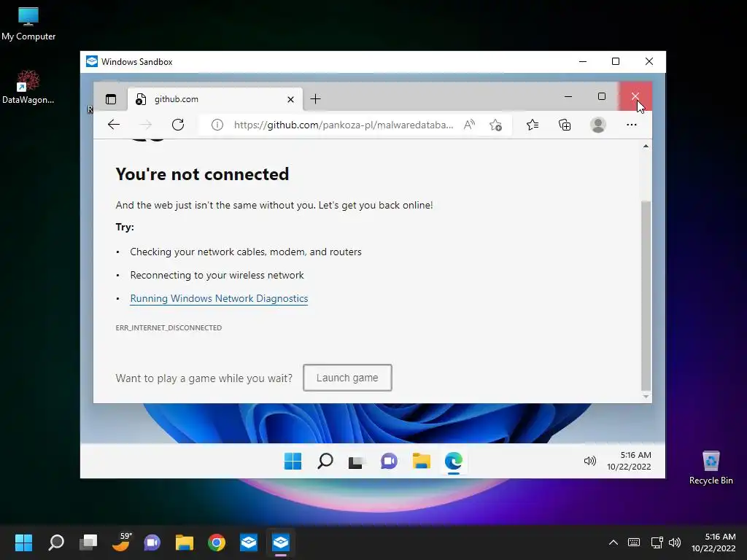
Task: Click the ERR_INTERNET_DISCONNECTED error text
Action: [169, 327]
